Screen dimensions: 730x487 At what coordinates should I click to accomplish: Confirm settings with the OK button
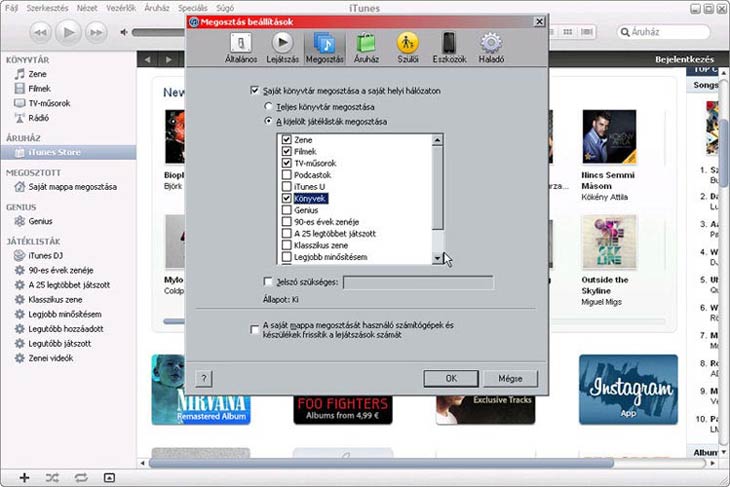[x=450, y=379]
